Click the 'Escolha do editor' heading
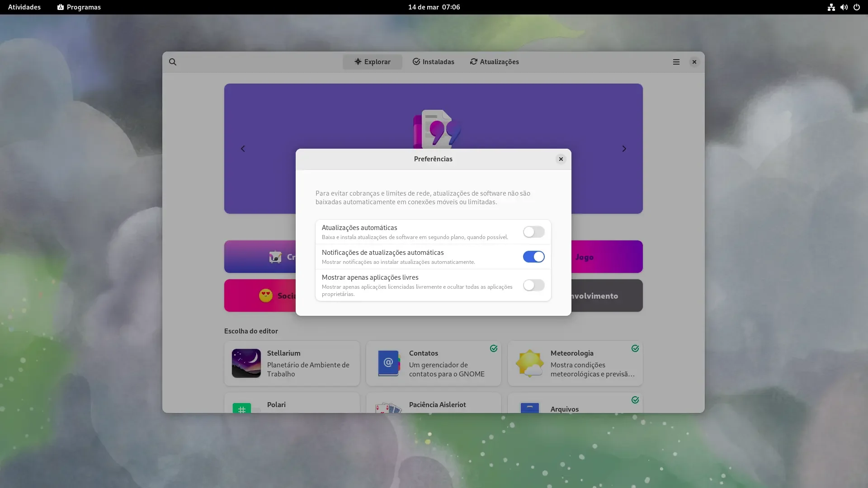 click(251, 331)
